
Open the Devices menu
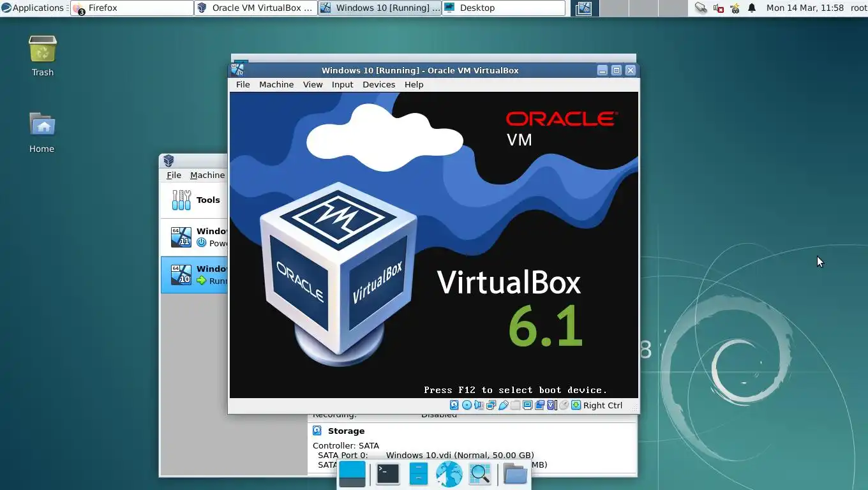click(x=379, y=84)
